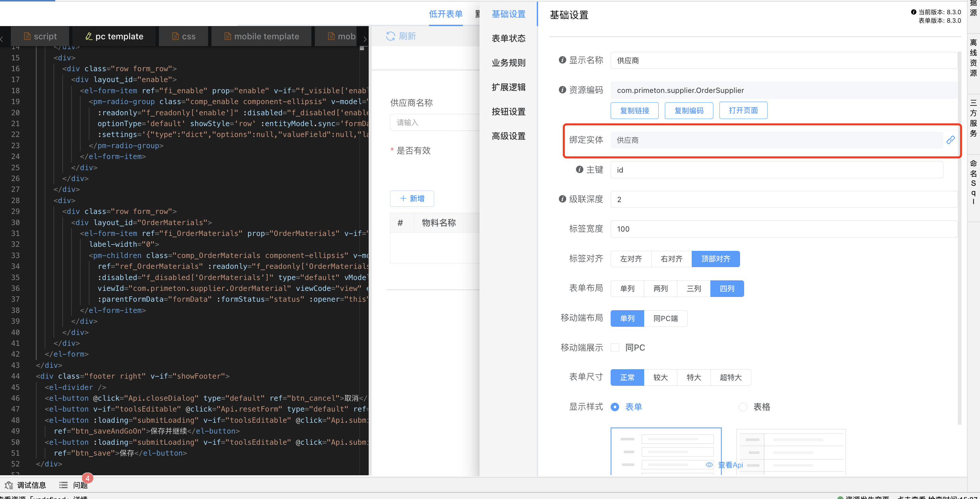The width and height of the screenshot is (980, 499).
Task: Click the eye icon for 查看Api
Action: click(x=709, y=465)
